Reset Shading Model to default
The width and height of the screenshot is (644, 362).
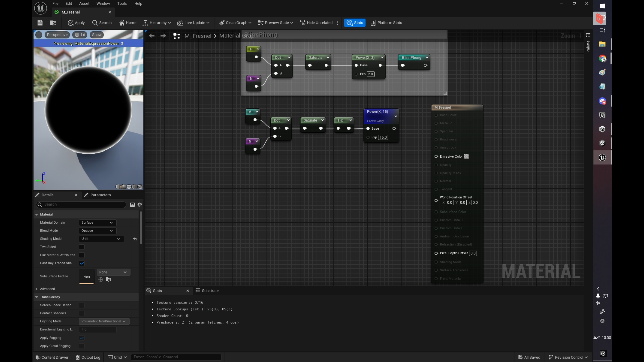click(135, 239)
